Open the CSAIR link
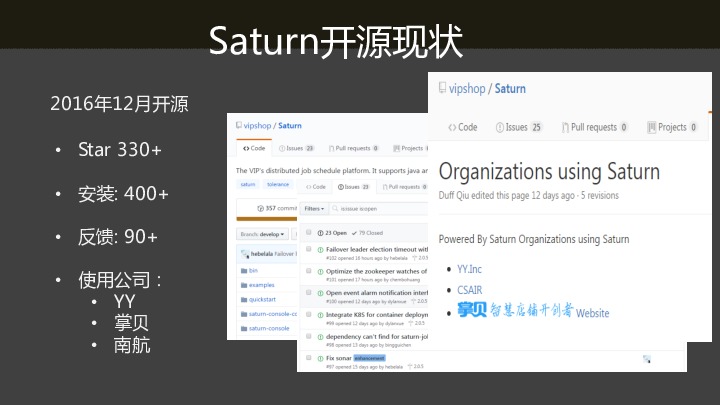Image resolution: width=720 pixels, height=405 pixels. [x=469, y=290]
